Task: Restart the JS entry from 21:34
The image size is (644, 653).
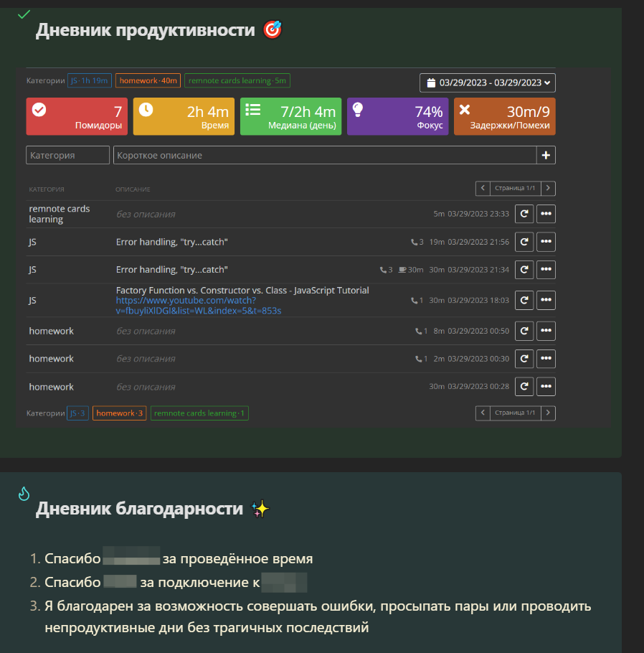Action: pyautogui.click(x=524, y=270)
